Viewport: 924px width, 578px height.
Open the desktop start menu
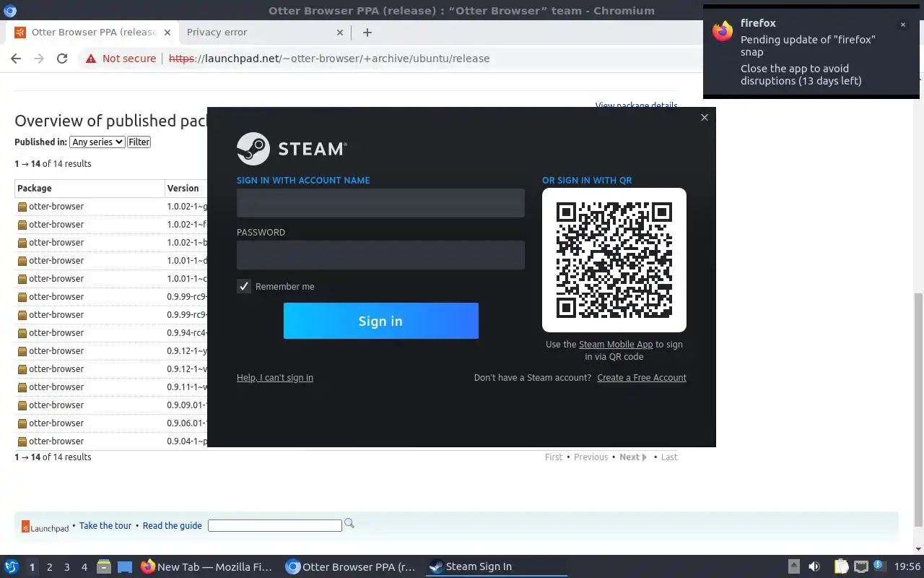point(12,567)
